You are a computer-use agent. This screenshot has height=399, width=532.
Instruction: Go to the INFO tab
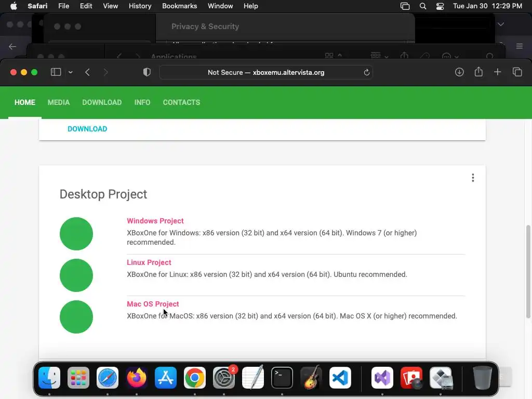tap(142, 102)
